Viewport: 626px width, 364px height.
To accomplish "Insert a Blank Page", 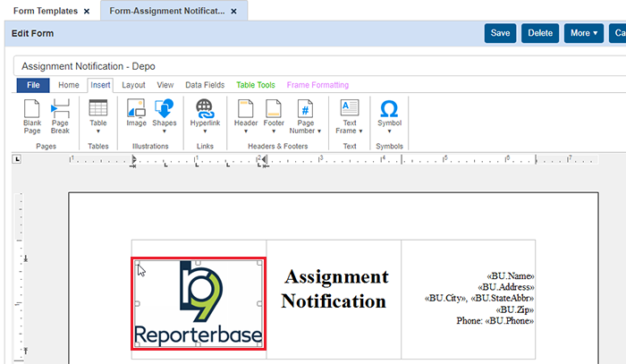I will point(32,116).
